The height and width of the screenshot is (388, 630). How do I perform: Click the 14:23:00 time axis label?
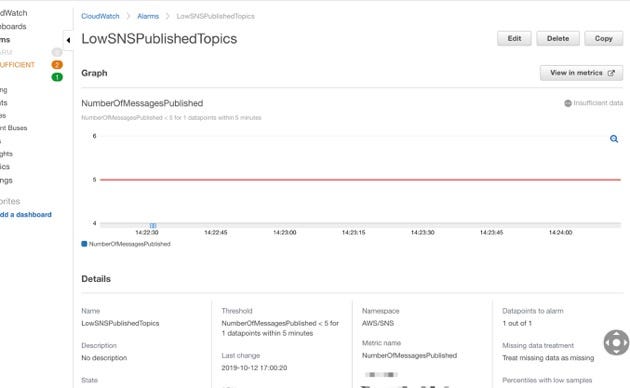click(284, 233)
